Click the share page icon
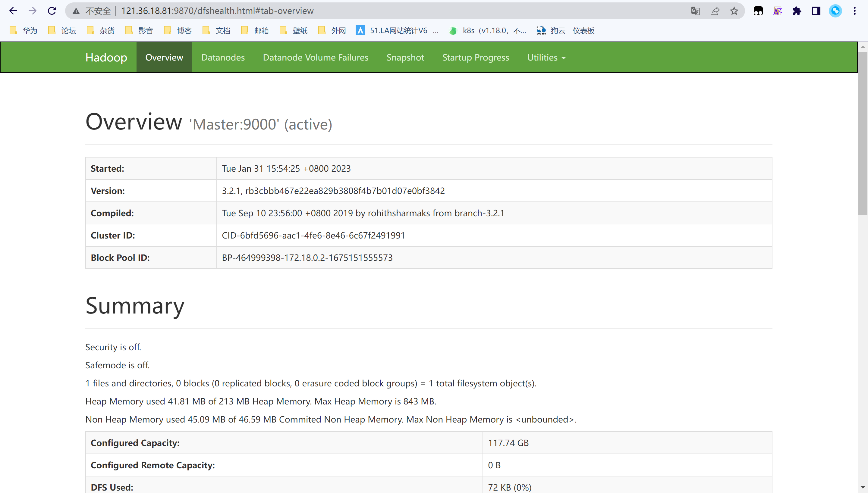Screen dimensions: 868x493 point(715,11)
